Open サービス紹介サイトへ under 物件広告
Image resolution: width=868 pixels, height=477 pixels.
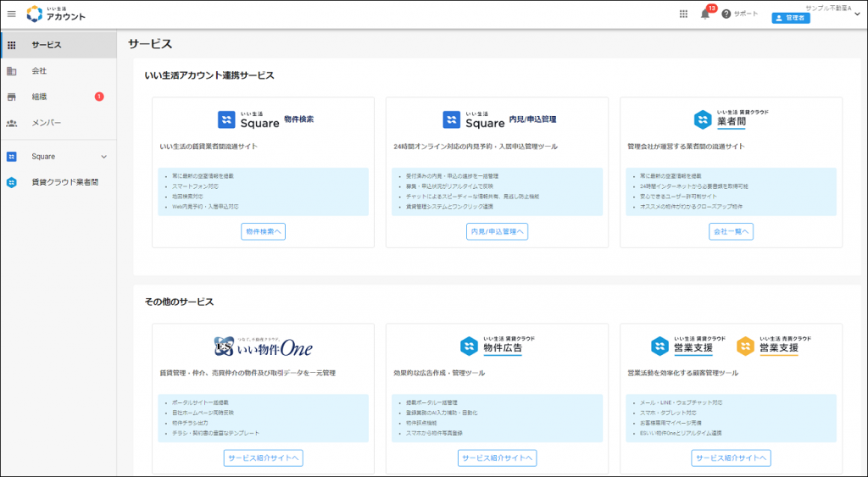pos(497,458)
